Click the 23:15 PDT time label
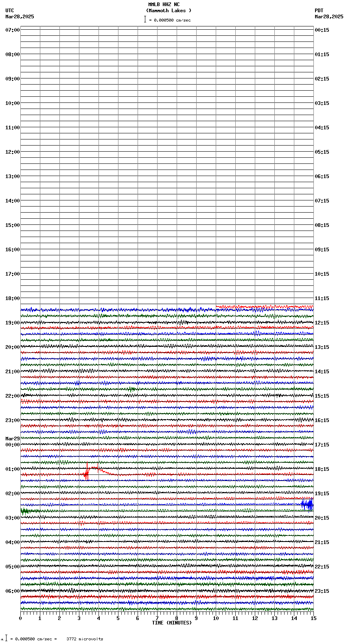 click(x=322, y=591)
